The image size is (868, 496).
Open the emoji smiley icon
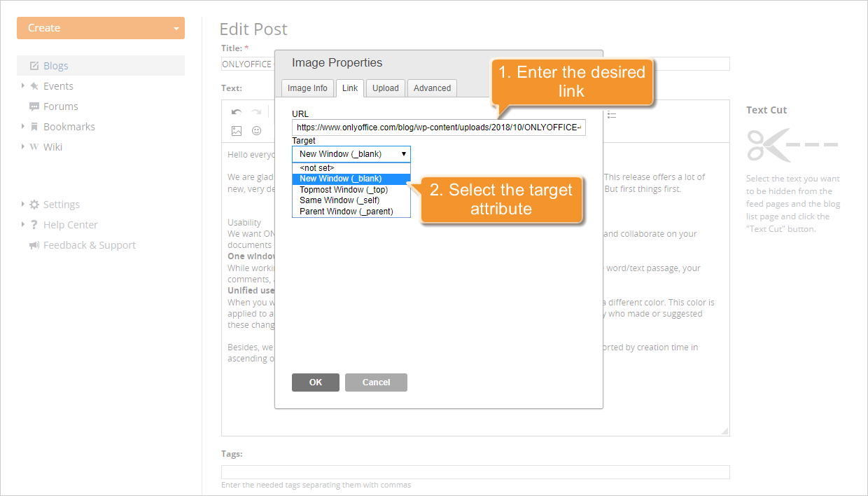point(256,130)
